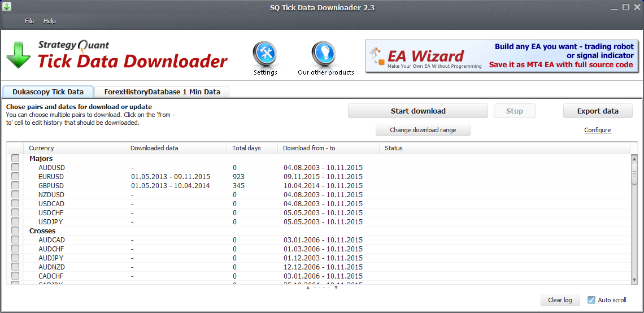Click the Tick Data Downloader green arrow logo
Screen dimensions: 644x313
point(19,55)
